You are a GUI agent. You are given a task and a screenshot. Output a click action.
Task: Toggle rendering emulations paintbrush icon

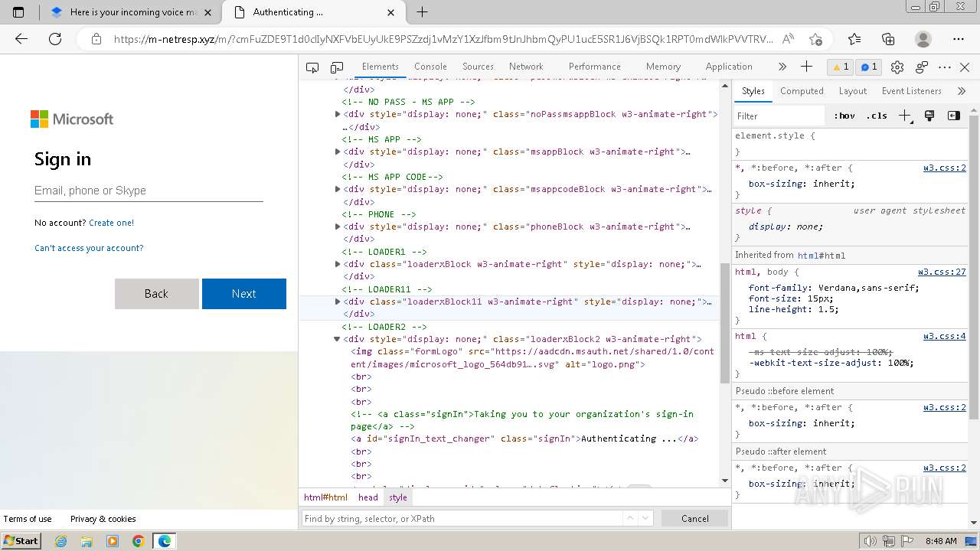tap(929, 116)
